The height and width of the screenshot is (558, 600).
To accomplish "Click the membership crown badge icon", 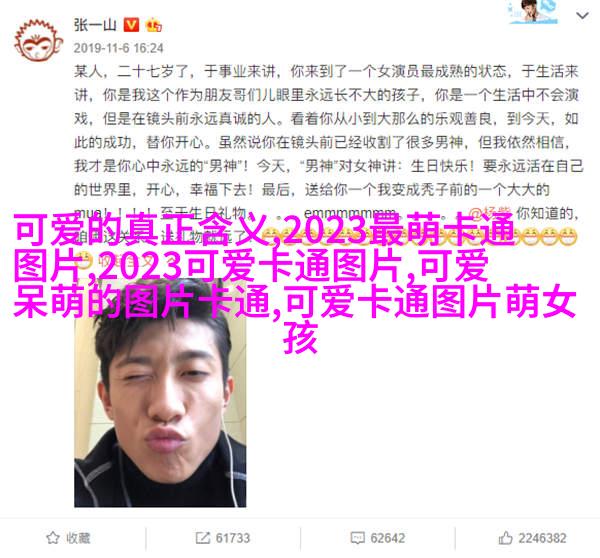I will 153,26.
